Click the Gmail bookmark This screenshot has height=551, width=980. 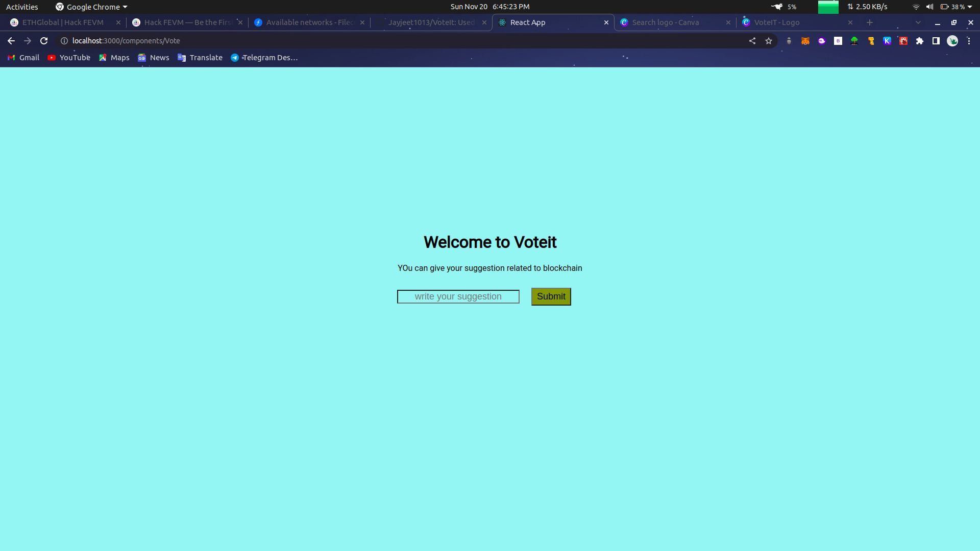[x=29, y=57]
